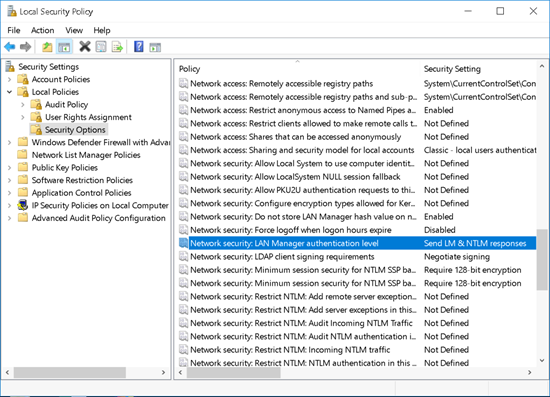
Task: Expand the Windows Defender Firewall node
Action: tap(9, 143)
